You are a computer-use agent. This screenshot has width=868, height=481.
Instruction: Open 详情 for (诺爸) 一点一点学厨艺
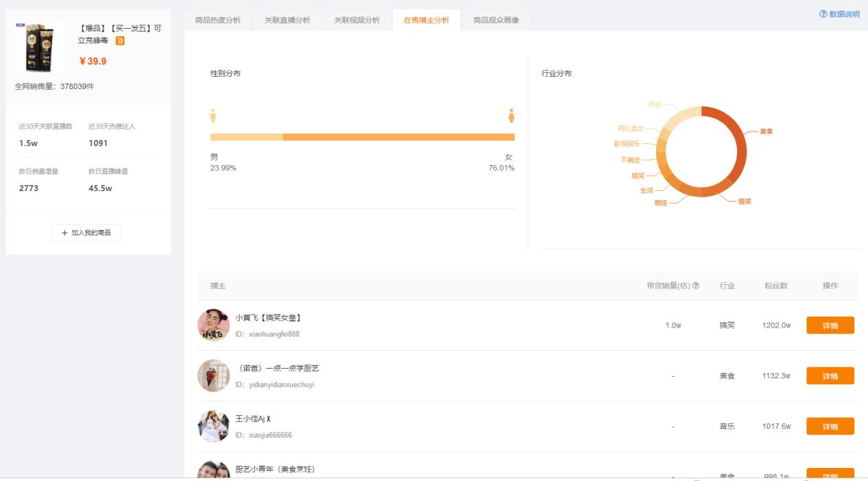830,375
